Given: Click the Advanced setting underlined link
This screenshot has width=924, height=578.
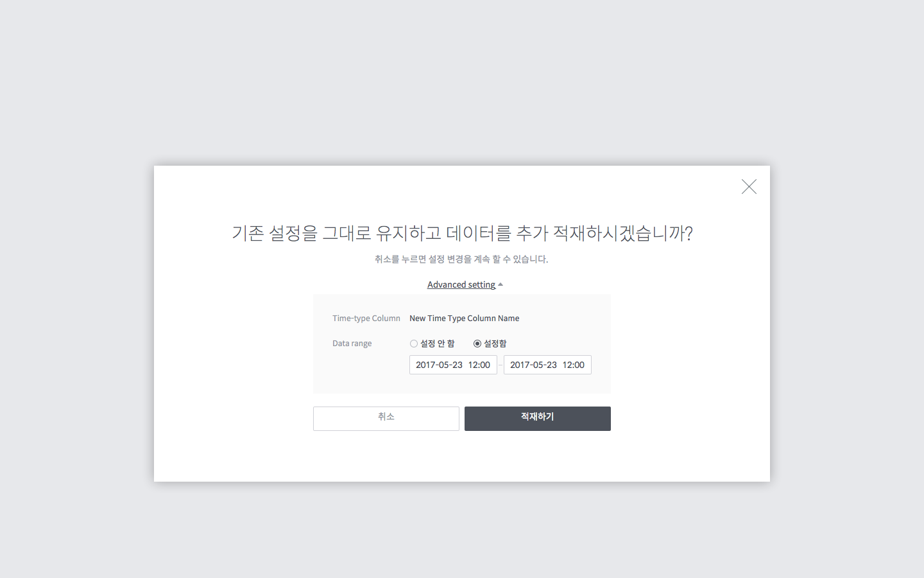Looking at the screenshot, I should (x=461, y=284).
